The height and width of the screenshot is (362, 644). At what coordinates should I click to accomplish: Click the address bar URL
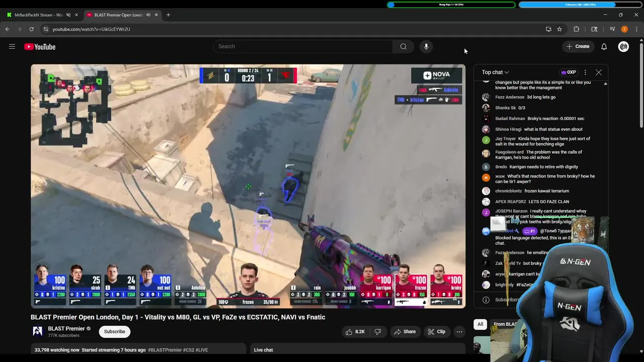91,29
